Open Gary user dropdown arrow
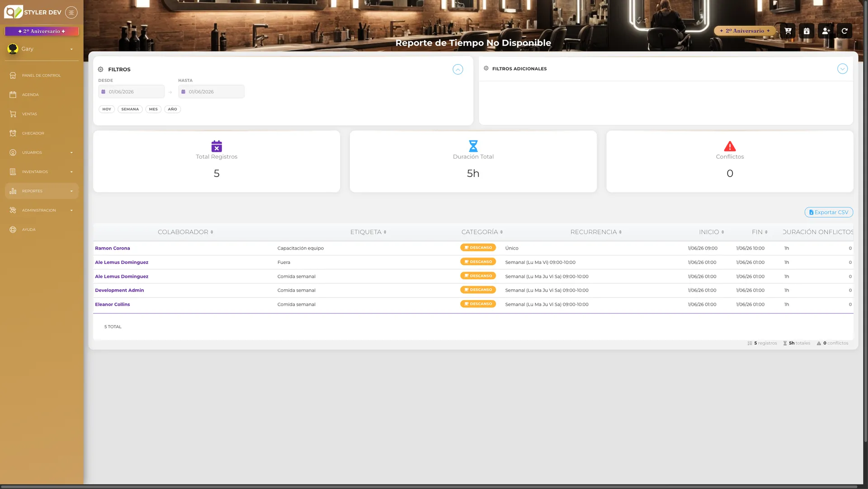The height and width of the screenshot is (489, 868). pyautogui.click(x=71, y=49)
